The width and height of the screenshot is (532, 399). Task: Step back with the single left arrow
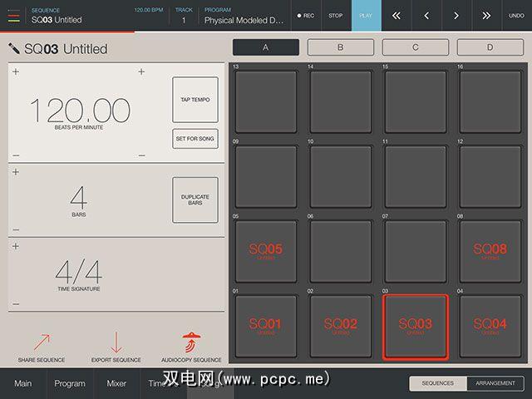426,15
